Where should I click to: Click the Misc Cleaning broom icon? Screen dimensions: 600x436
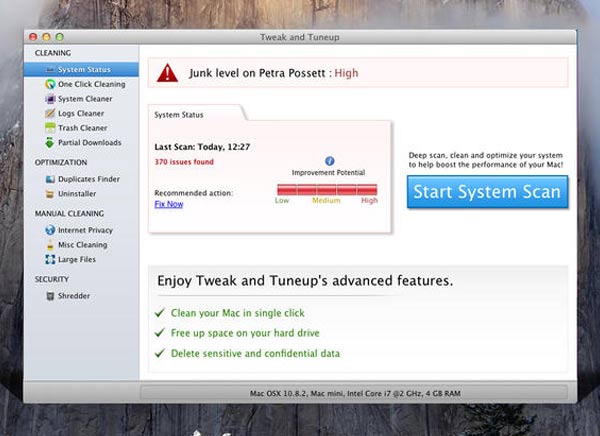(x=50, y=245)
